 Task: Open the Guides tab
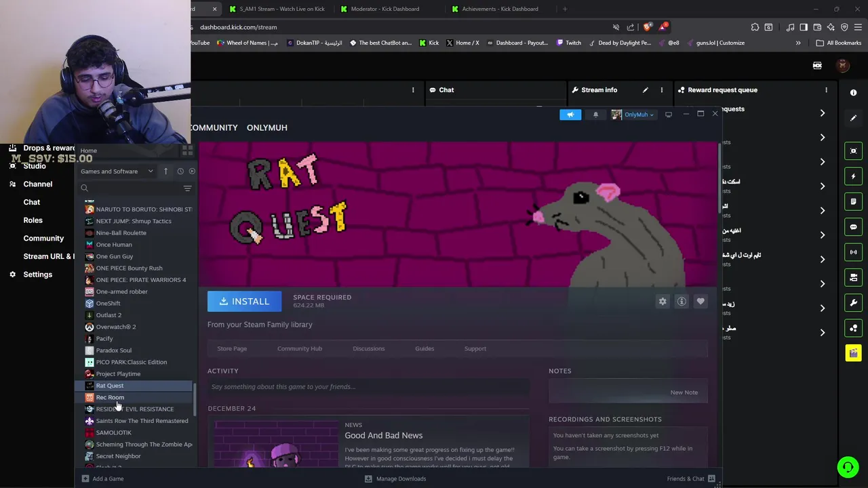tap(425, 348)
